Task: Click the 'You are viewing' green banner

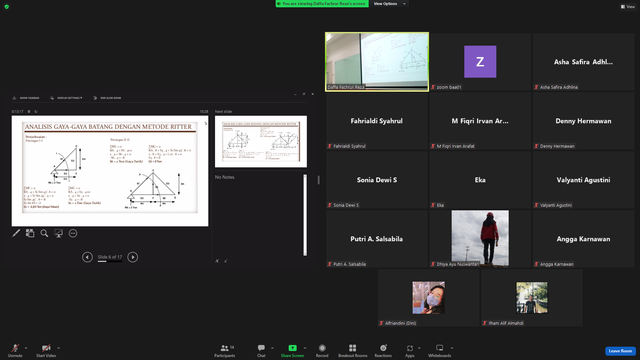Action: point(322,4)
